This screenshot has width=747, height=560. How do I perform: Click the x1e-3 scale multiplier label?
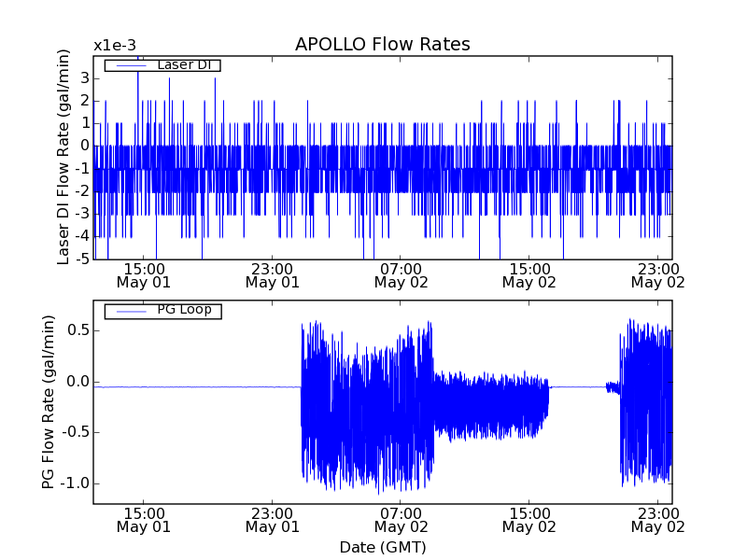tap(114, 45)
